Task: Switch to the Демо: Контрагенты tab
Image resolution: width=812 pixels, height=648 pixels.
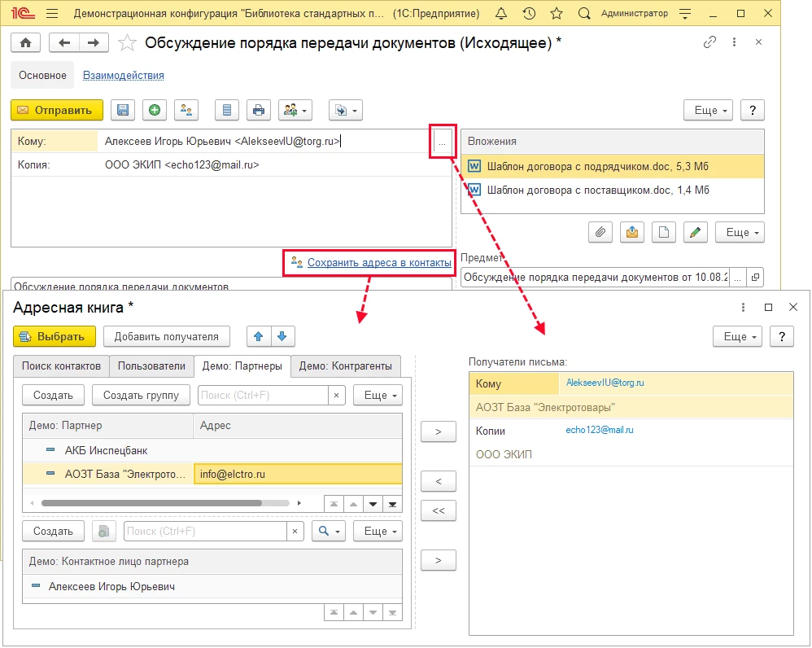Action: click(x=346, y=366)
